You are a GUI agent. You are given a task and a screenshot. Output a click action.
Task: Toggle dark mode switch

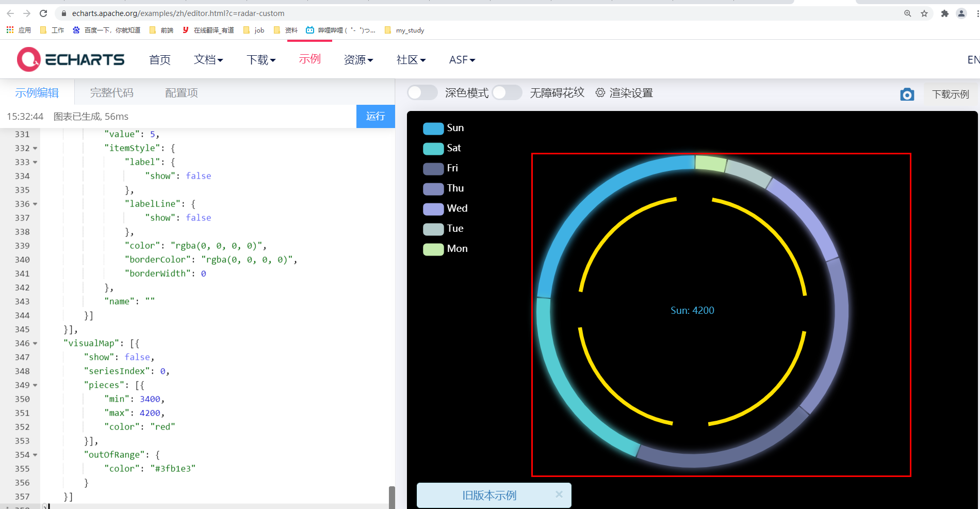[x=422, y=92]
